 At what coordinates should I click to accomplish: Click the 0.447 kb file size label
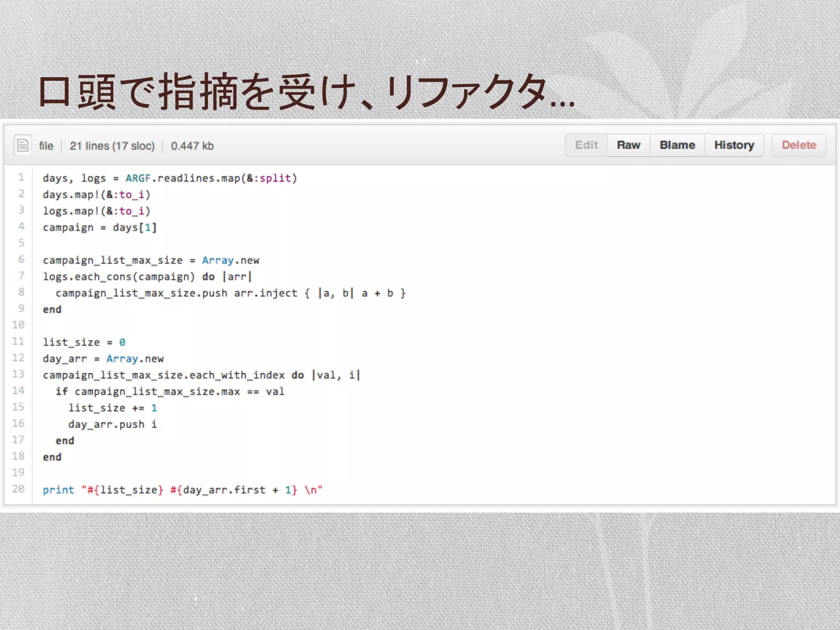[x=192, y=146]
